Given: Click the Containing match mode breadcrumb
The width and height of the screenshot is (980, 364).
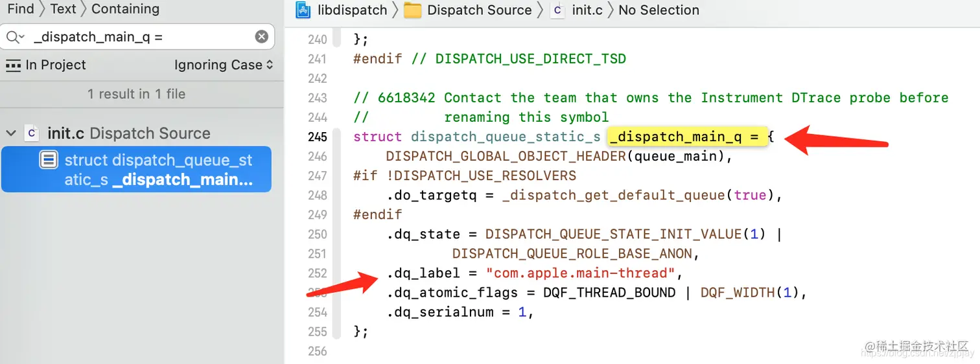Looking at the screenshot, I should tap(125, 9).
